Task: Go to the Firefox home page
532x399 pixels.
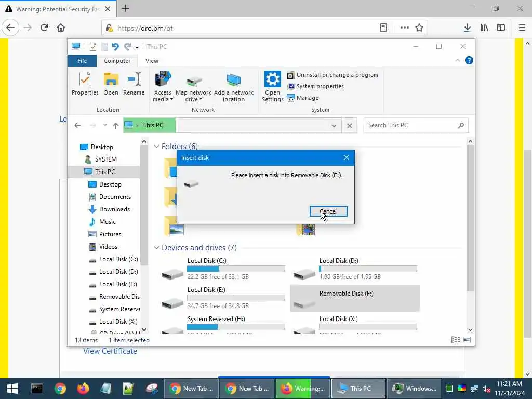Action: click(61, 28)
